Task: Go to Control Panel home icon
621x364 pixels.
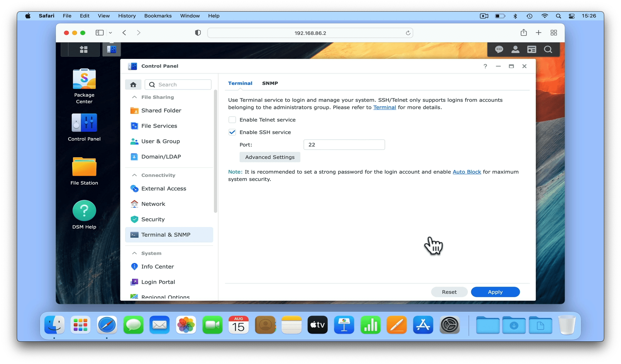Action: click(x=133, y=85)
